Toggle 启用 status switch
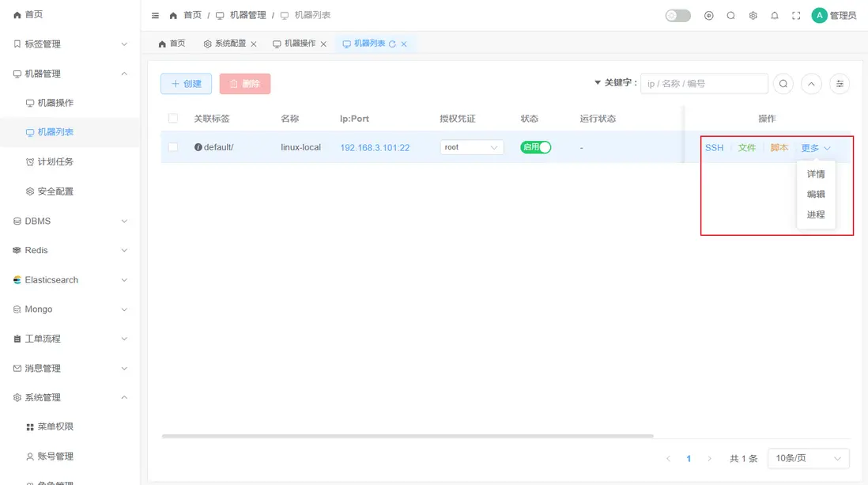Screen dimensions: 868x485 535,147
